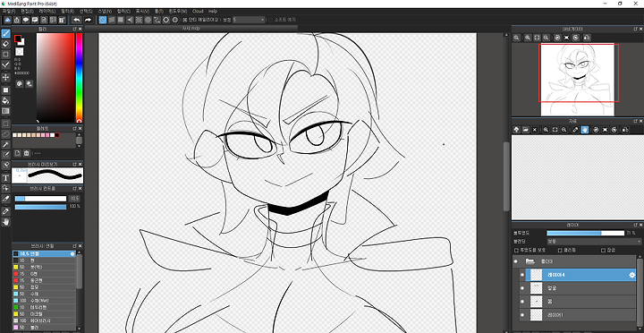This screenshot has height=333, width=644.
Task: Click the speech bubble toolbar icon
Action: coord(26,20)
